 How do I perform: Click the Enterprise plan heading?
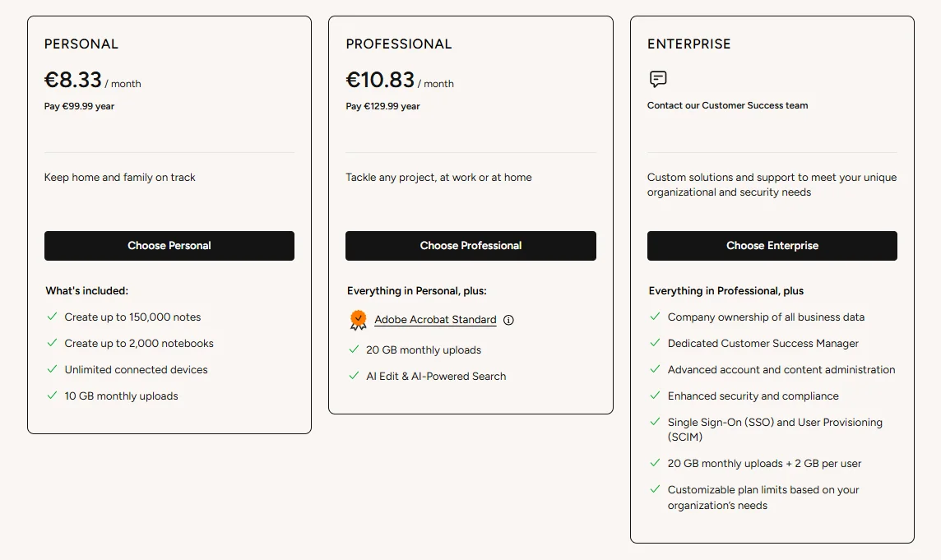point(688,44)
